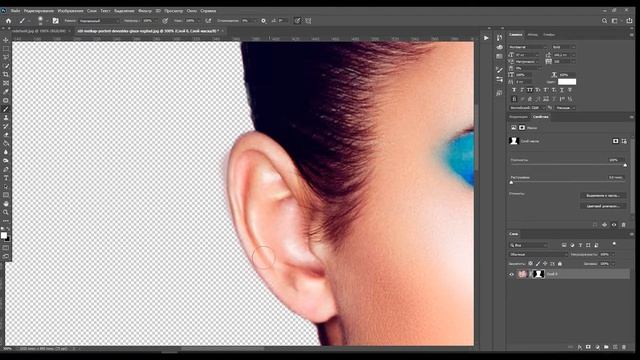The height and width of the screenshot is (360, 640).
Task: Toggle airbrush build-up in options bar
Action: pyautogui.click(x=208, y=20)
